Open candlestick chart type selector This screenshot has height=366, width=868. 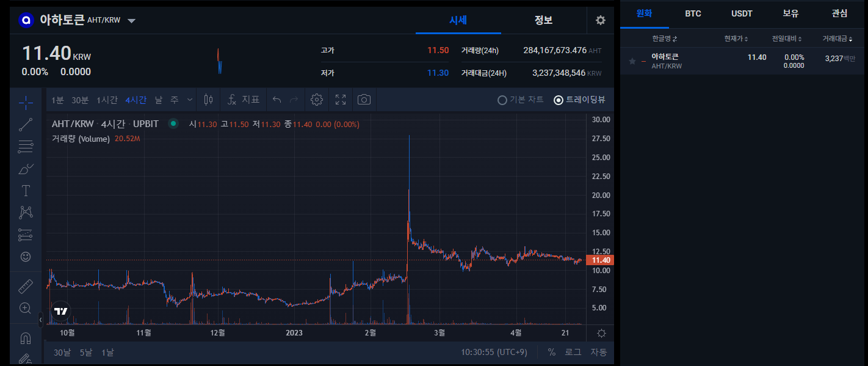point(208,100)
